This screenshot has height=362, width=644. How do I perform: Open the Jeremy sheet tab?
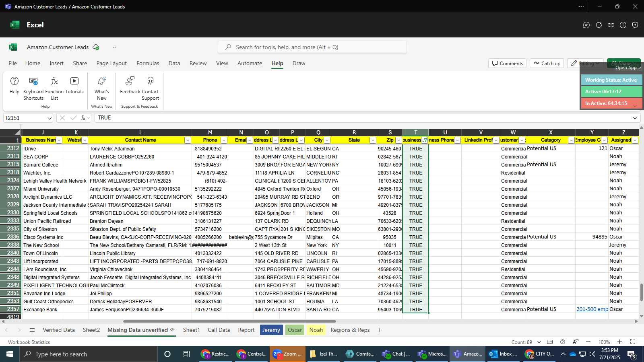(271, 330)
